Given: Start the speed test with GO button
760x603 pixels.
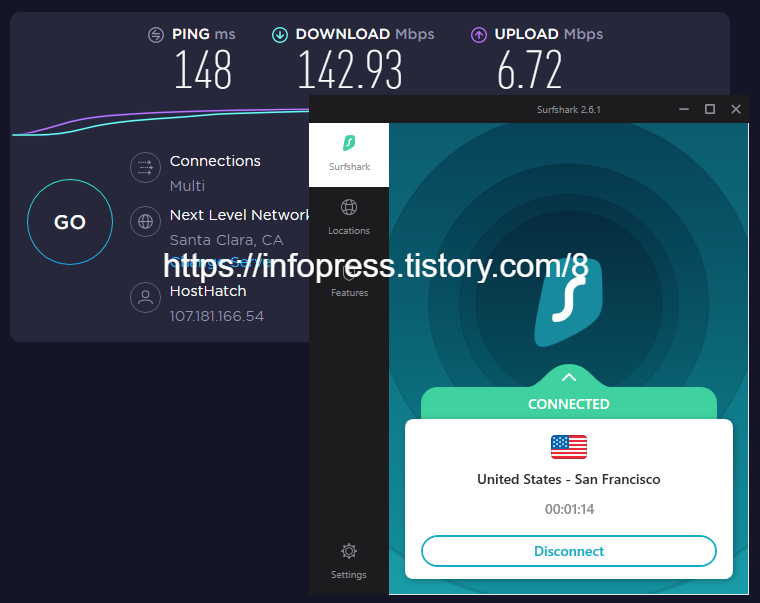Looking at the screenshot, I should [70, 222].
